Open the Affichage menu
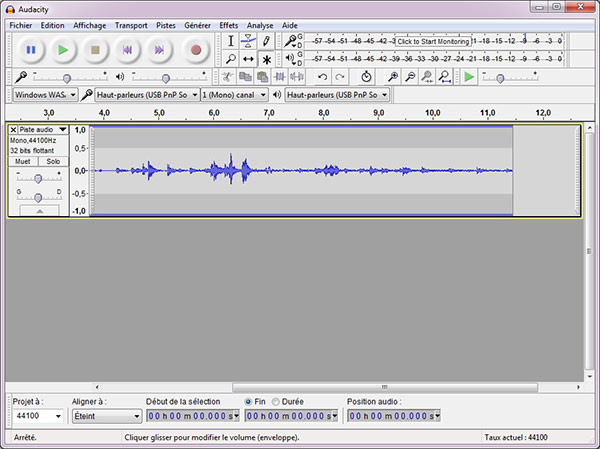Image resolution: width=600 pixels, height=449 pixels. pos(90,25)
